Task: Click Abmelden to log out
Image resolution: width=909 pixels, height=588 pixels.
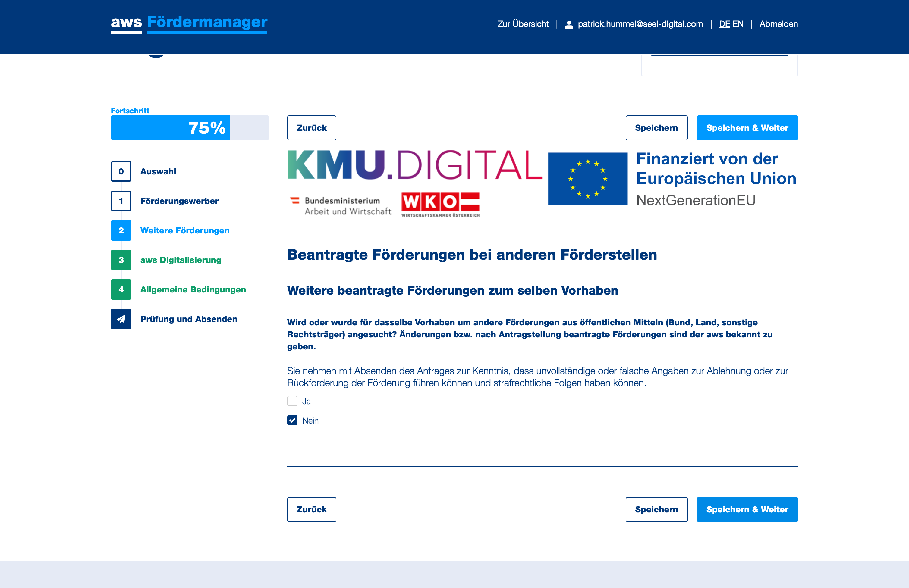Action: point(778,24)
